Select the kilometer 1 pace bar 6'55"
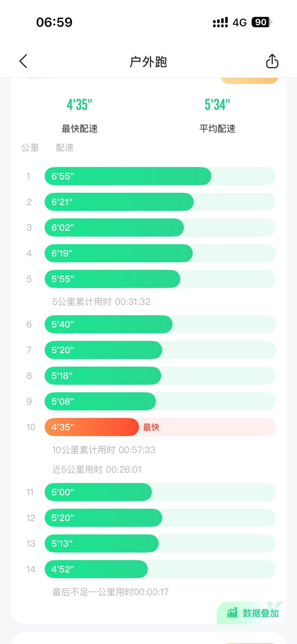Image resolution: width=297 pixels, height=644 pixels. pos(128,176)
